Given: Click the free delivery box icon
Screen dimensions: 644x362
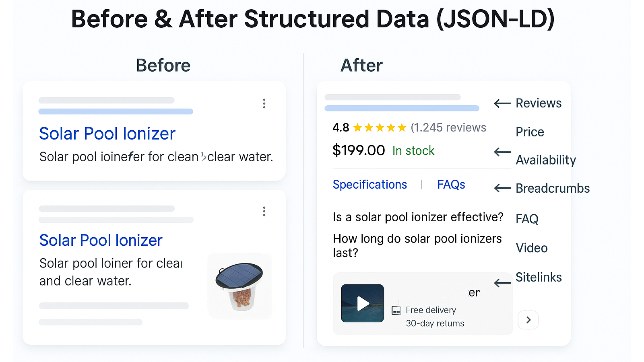Looking at the screenshot, I should 396,310.
